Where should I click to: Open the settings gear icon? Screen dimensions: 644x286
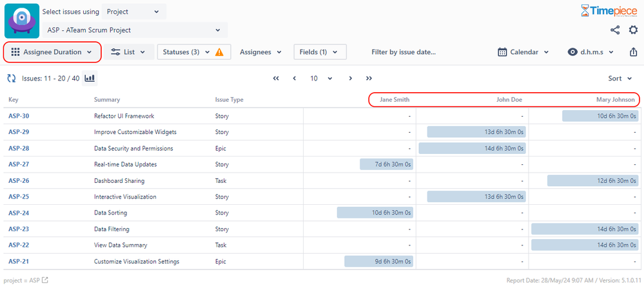click(634, 30)
